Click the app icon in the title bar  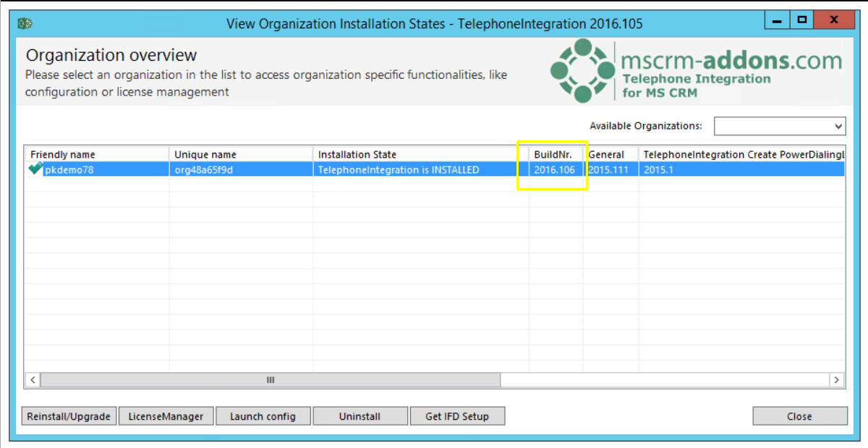pyautogui.click(x=25, y=23)
